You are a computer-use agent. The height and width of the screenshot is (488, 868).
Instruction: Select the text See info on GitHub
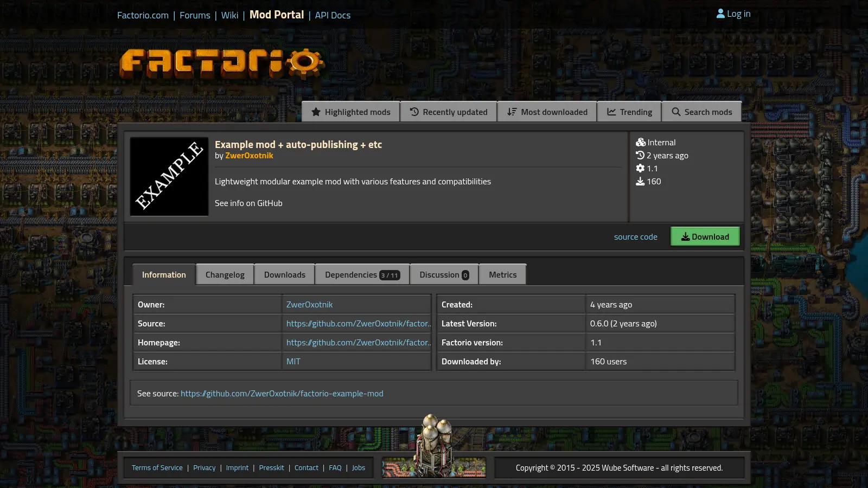[x=248, y=203]
